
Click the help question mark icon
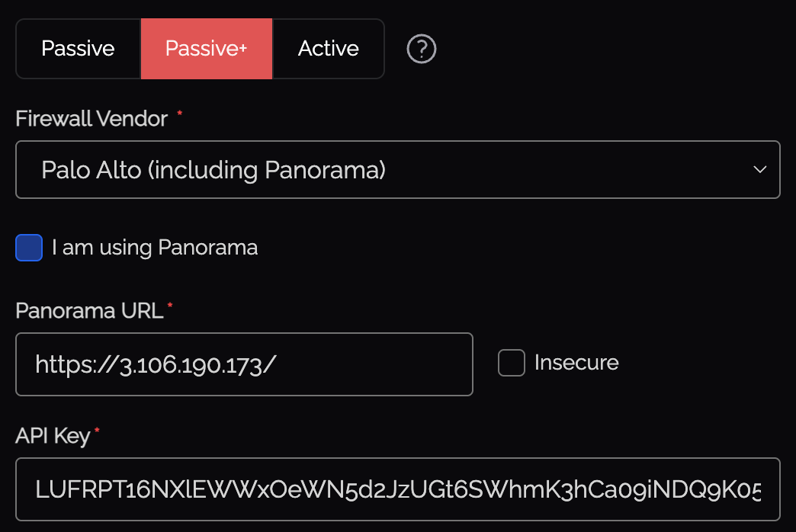click(x=422, y=49)
